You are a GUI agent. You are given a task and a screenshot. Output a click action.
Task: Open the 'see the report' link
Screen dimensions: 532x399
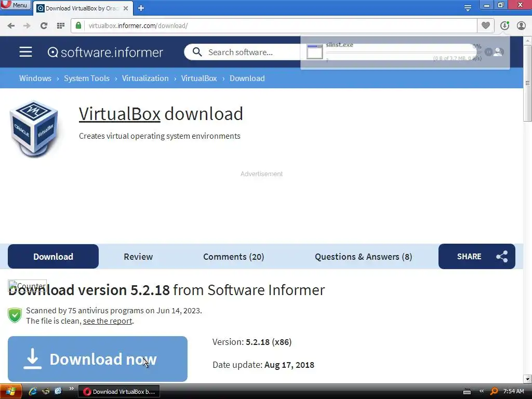point(108,321)
